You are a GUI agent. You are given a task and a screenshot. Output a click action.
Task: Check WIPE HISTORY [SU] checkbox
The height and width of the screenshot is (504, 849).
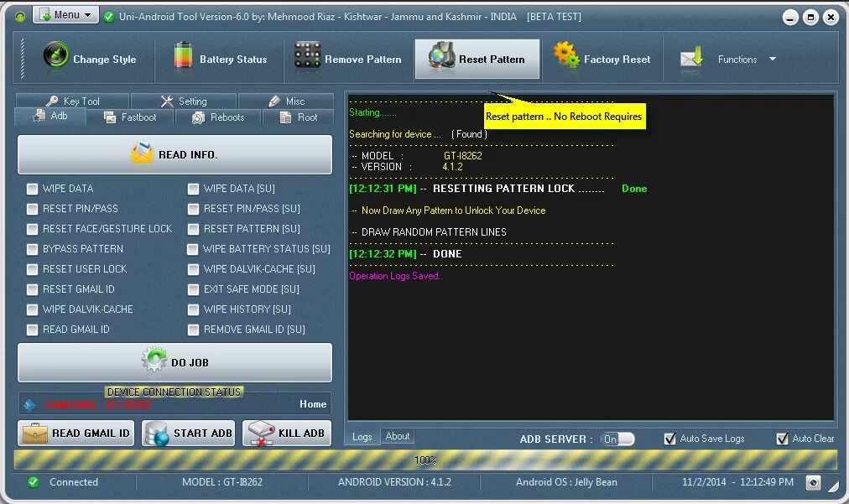click(193, 309)
